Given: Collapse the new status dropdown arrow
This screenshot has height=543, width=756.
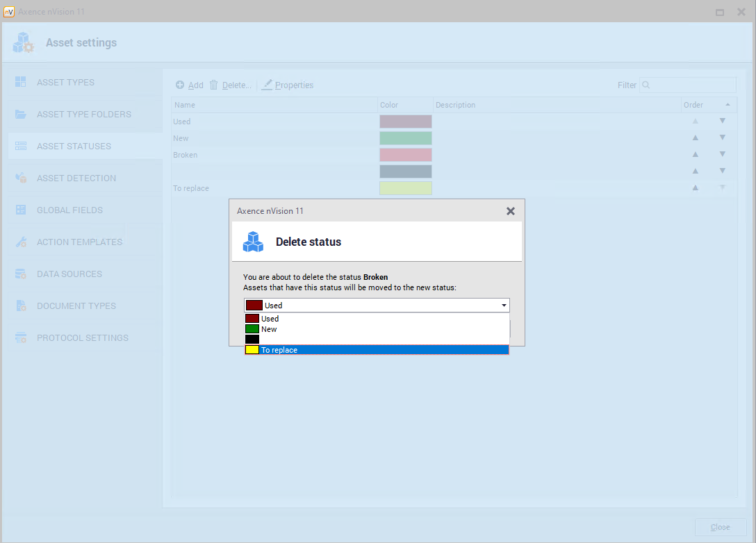Looking at the screenshot, I should (502, 306).
